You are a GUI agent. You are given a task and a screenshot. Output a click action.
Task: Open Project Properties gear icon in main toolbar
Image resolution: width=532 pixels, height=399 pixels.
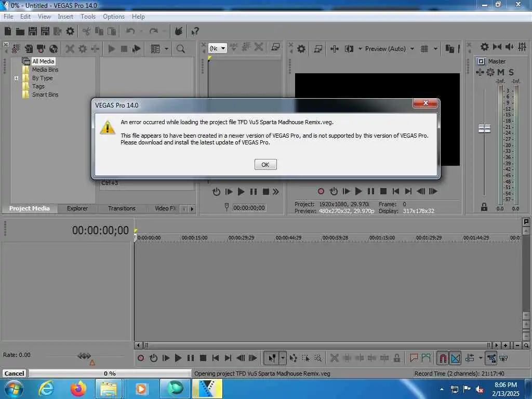70,32
